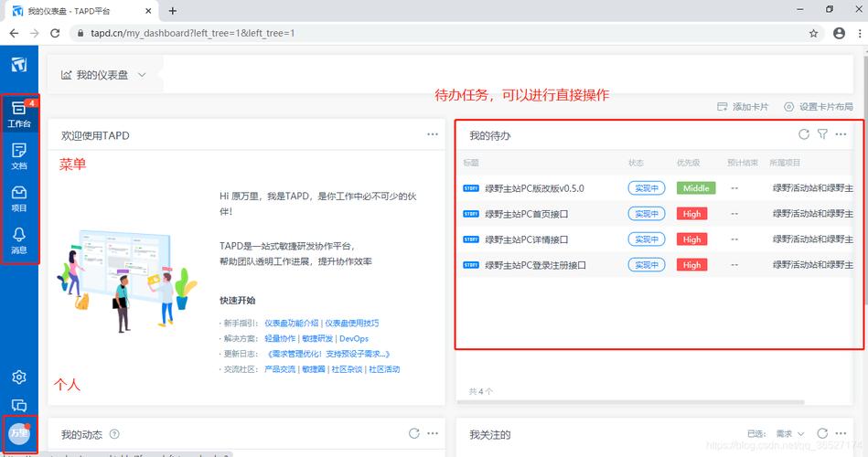Open a new browser tab with the plus

pos(173,11)
